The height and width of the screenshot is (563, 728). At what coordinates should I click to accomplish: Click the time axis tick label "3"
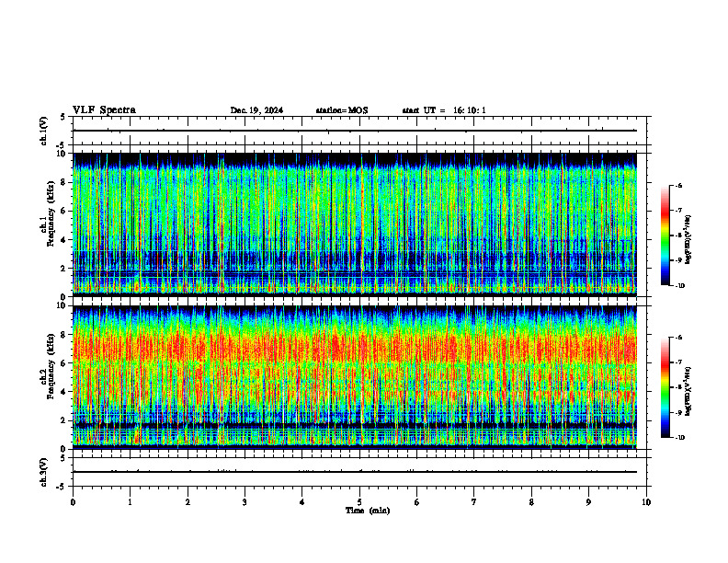245,502
